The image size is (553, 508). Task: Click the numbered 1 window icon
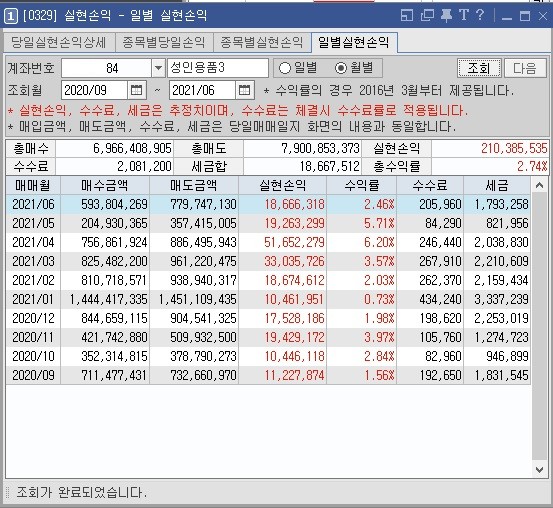pyautogui.click(x=11, y=16)
